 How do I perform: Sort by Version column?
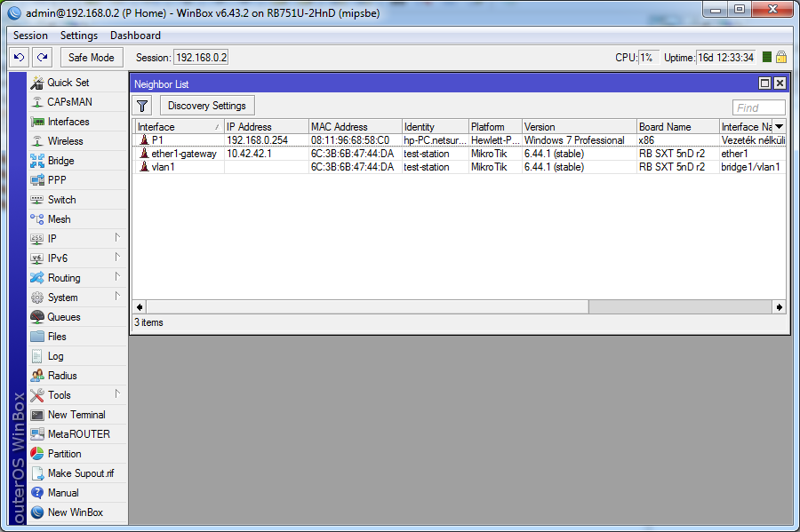click(579, 126)
